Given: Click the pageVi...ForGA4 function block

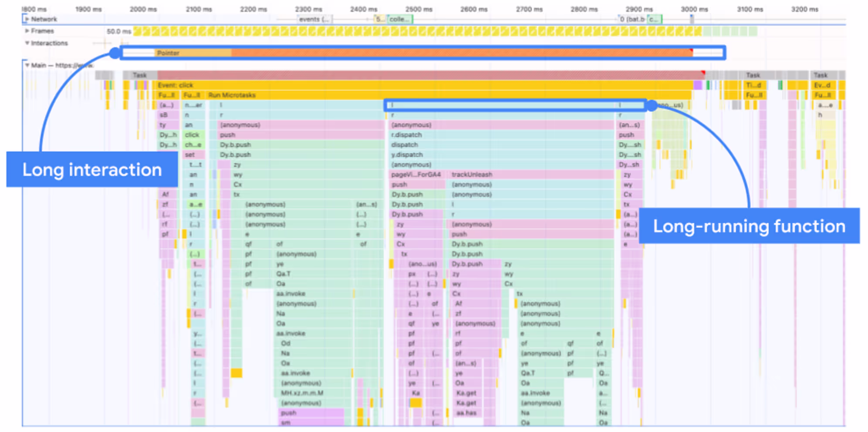Looking at the screenshot, I should (x=417, y=174).
